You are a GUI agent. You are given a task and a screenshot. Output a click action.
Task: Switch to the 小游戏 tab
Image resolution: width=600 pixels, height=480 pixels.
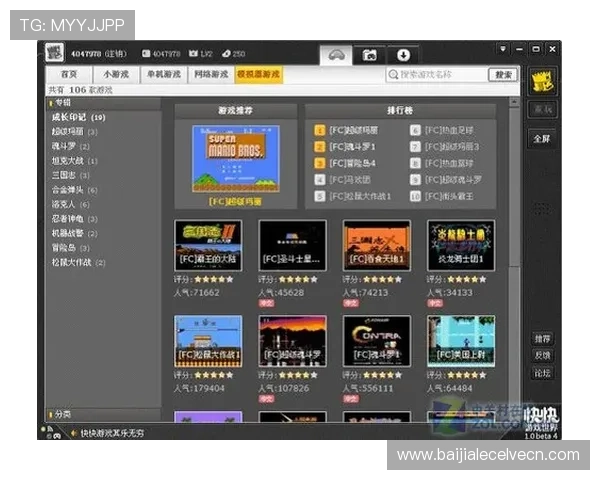116,74
